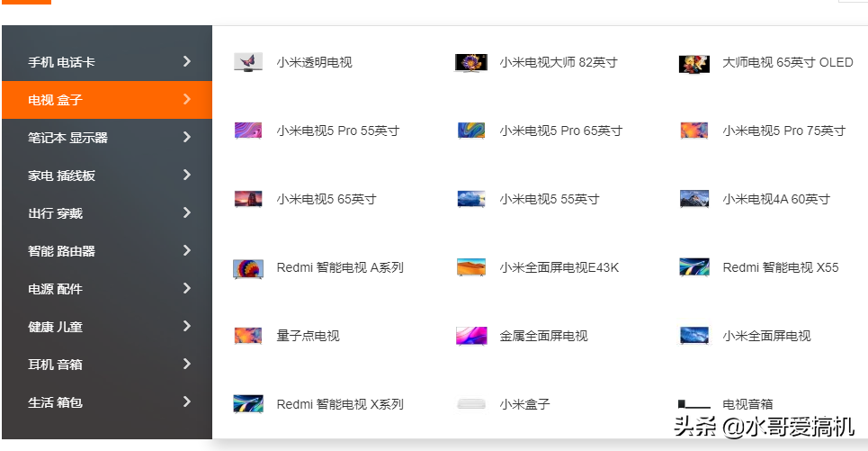This screenshot has height=451, width=868.
Task: Click the 小米电视5 Pro 65英寸 thumbnail image
Action: 471,131
